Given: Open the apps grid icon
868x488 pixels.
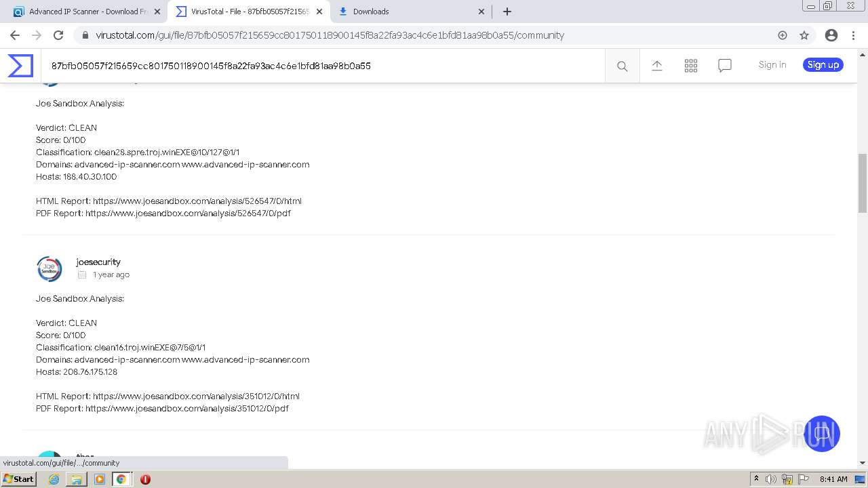Looking at the screenshot, I should pos(690,65).
